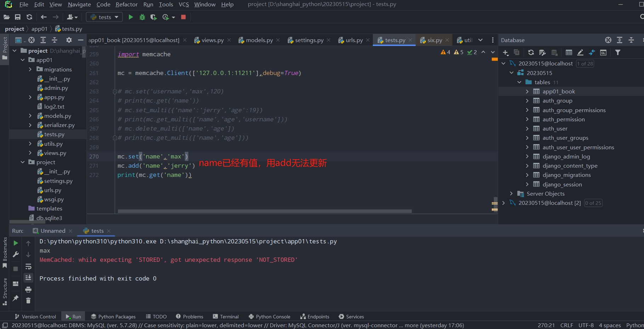Image resolution: width=644 pixels, height=329 pixels.
Task: Open Python Packages tool window
Action: pyautogui.click(x=113, y=317)
